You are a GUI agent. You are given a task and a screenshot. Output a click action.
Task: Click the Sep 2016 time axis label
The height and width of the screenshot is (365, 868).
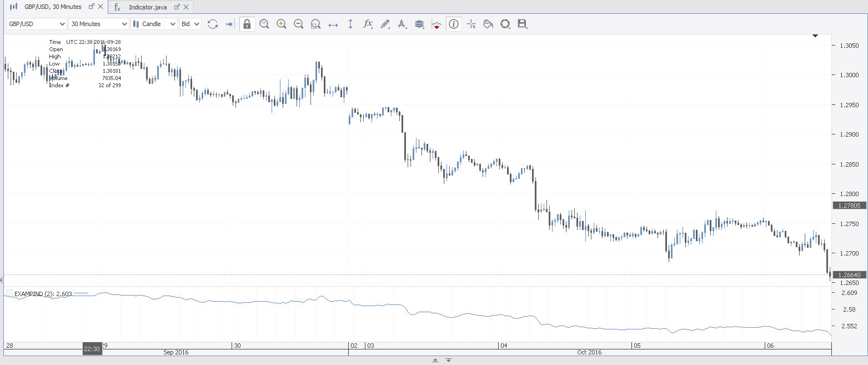pyautogui.click(x=176, y=352)
